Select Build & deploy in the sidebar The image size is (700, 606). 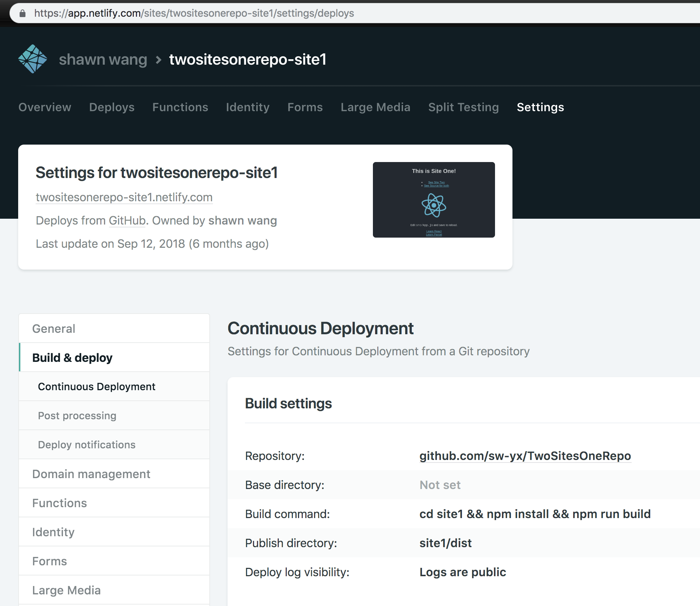point(114,357)
